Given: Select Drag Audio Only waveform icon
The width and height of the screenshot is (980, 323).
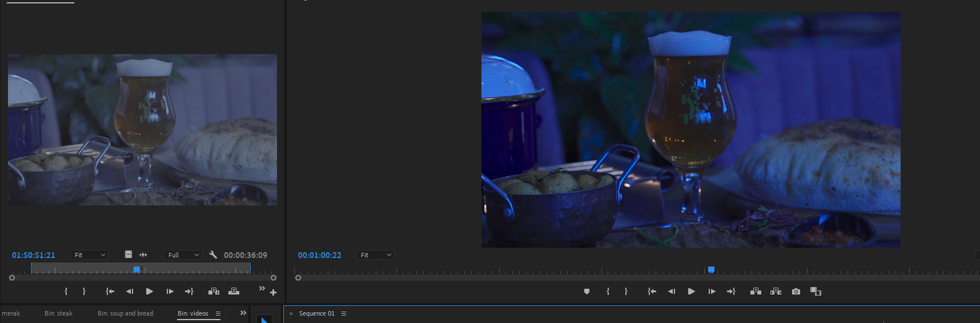Looking at the screenshot, I should coord(143,255).
